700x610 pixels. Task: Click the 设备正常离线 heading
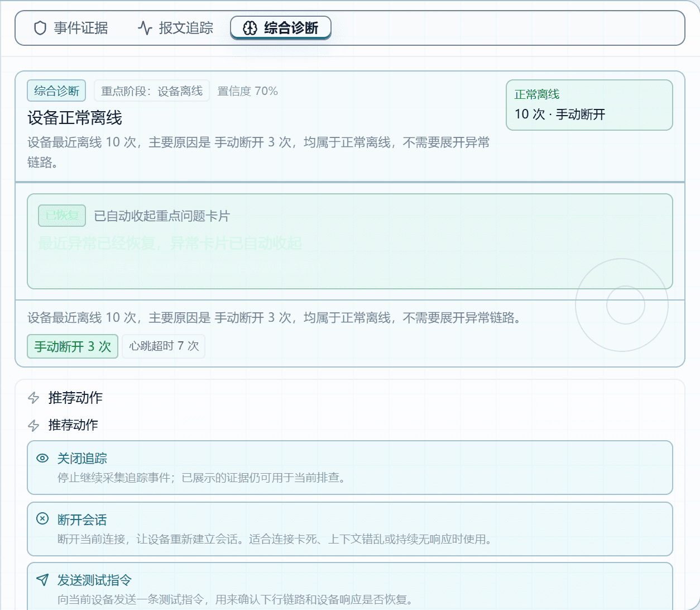click(x=75, y=118)
